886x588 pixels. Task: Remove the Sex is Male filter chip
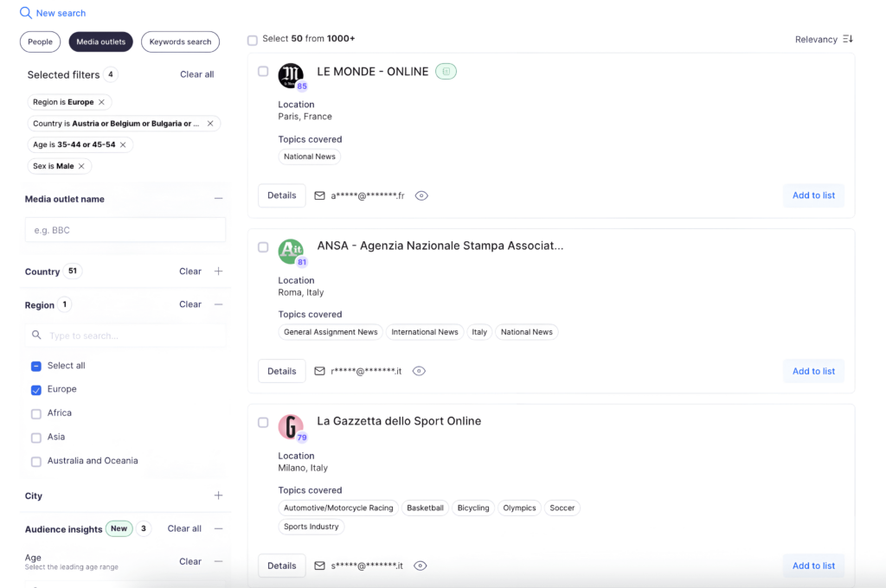coord(81,166)
